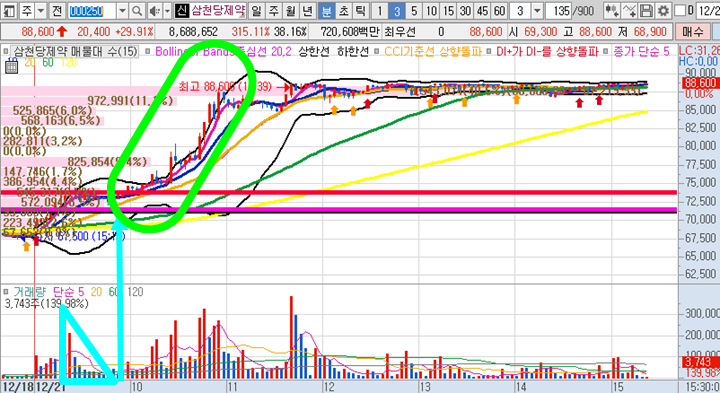Click the magnifier stock search icon
Image resolution: width=720 pixels, height=393 pixels.
coord(137,10)
